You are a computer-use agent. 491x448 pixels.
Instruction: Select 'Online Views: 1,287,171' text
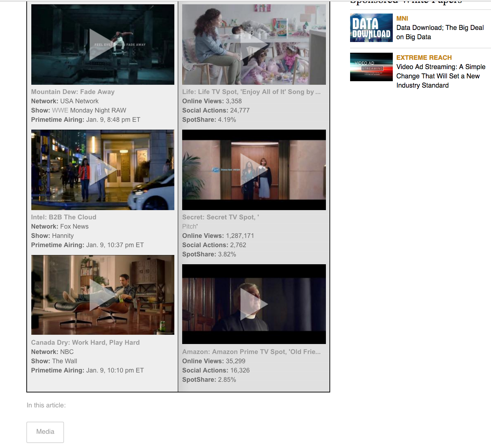click(218, 236)
